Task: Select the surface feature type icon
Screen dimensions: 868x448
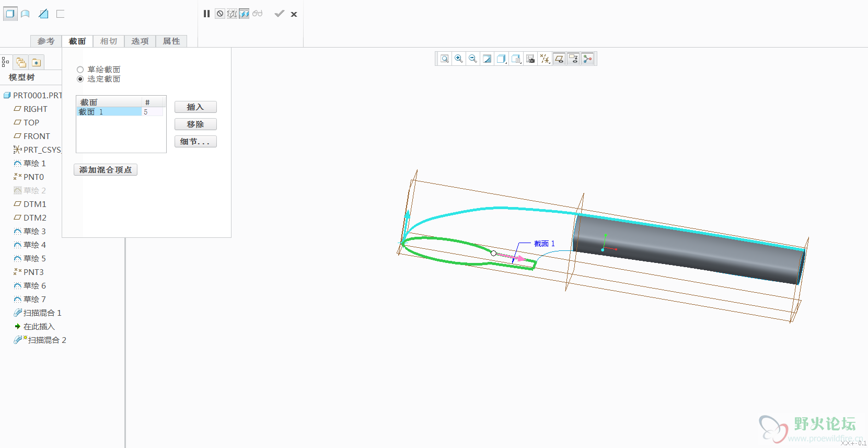Action: point(25,14)
